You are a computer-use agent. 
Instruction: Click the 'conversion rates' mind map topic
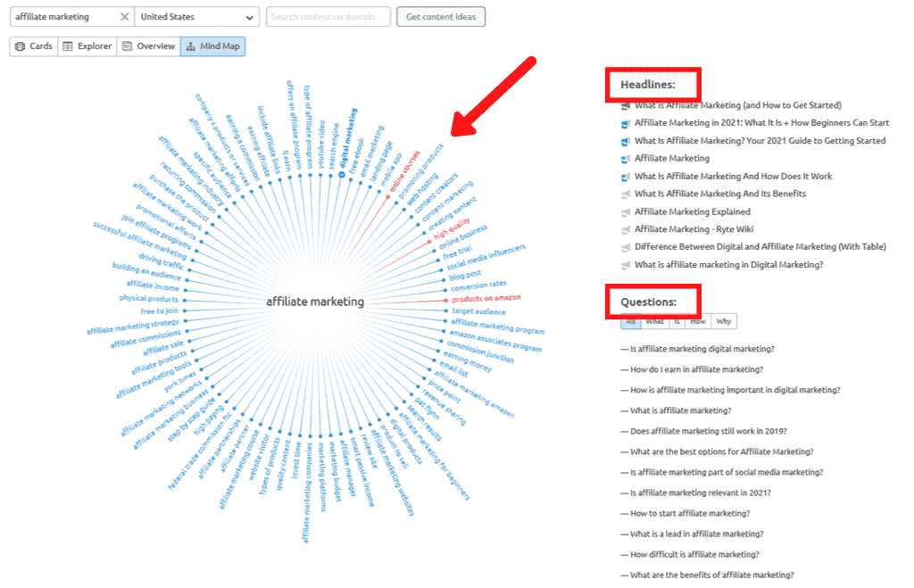pos(478,286)
